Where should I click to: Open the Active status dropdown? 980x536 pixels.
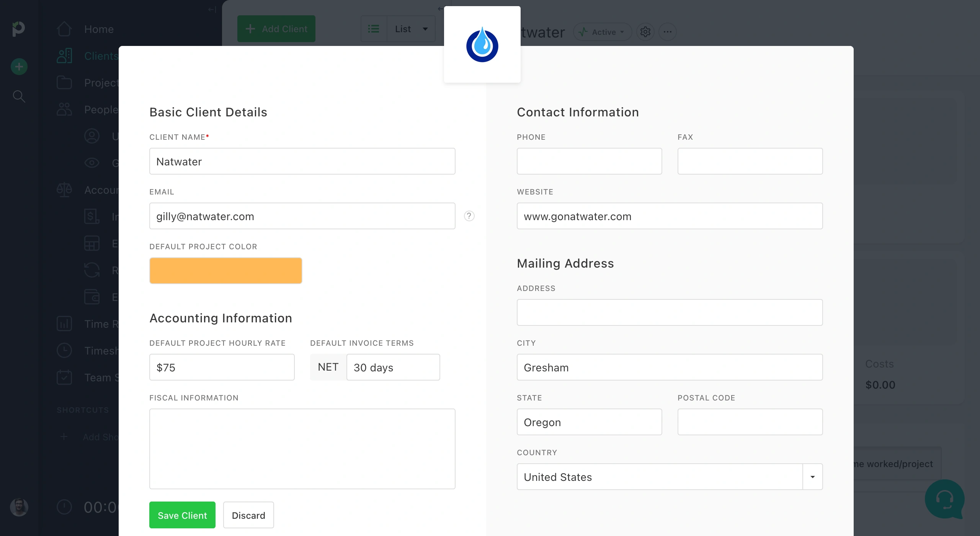tap(602, 32)
